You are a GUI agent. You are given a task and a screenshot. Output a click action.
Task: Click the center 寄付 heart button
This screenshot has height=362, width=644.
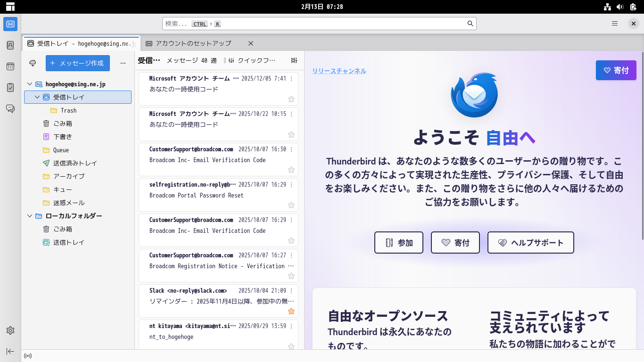pyautogui.click(x=455, y=243)
